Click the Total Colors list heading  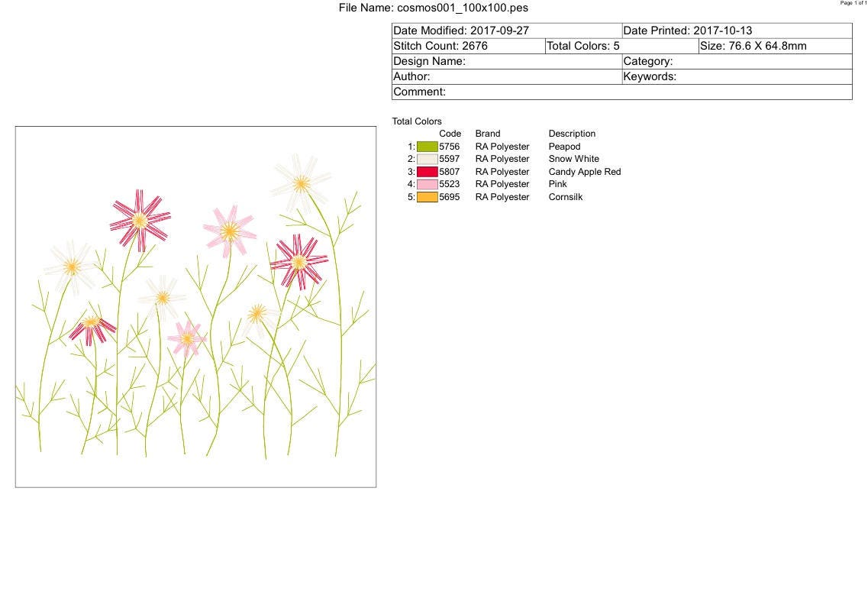[417, 121]
